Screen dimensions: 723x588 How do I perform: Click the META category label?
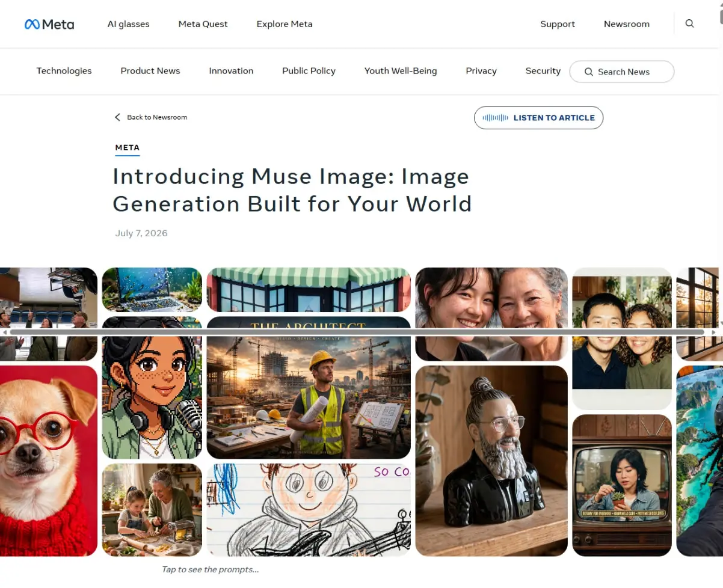128,147
